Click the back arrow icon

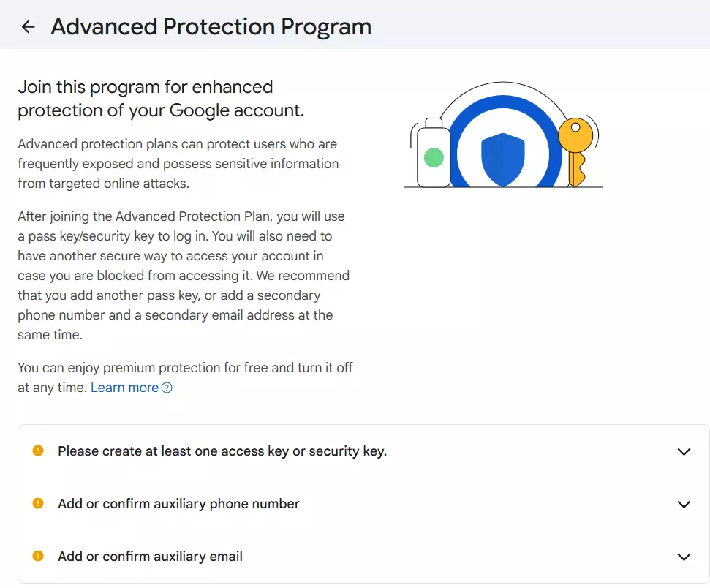point(28,27)
